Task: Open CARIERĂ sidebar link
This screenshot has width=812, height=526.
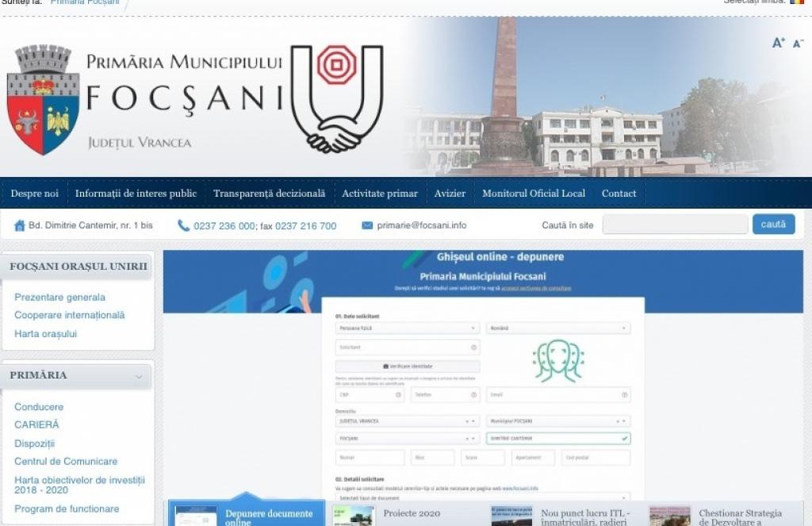Action: 36,424
